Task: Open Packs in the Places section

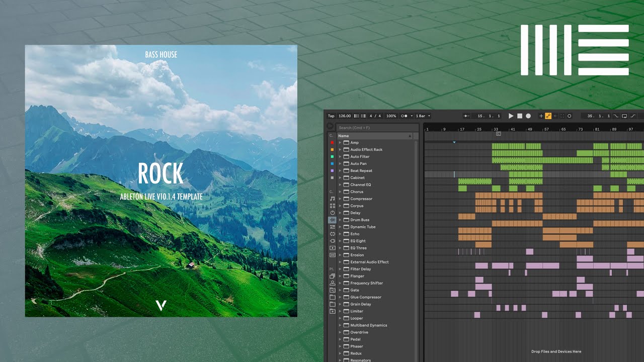Action: point(332,276)
